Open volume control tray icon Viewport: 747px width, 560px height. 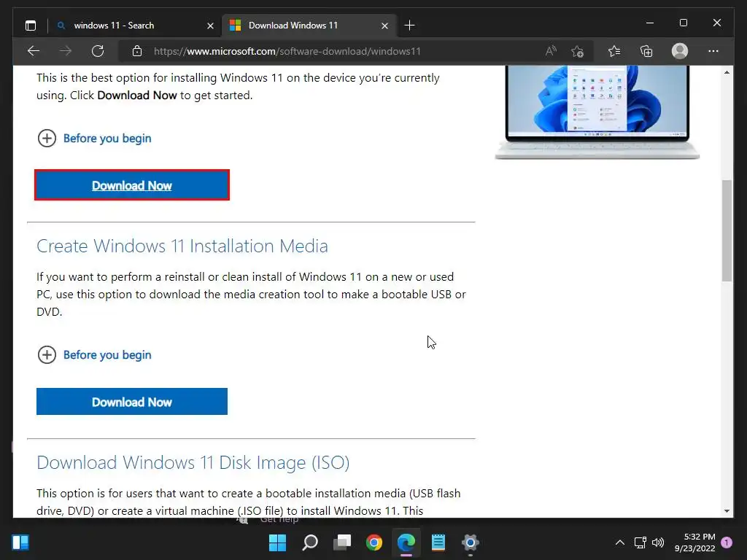click(658, 542)
